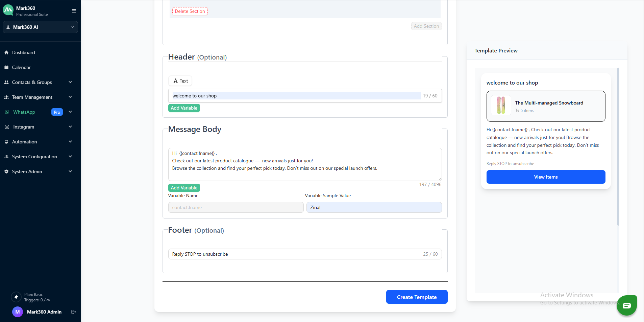Open the Mark360 AI account dropdown
Image resolution: width=644 pixels, height=322 pixels.
click(x=40, y=27)
